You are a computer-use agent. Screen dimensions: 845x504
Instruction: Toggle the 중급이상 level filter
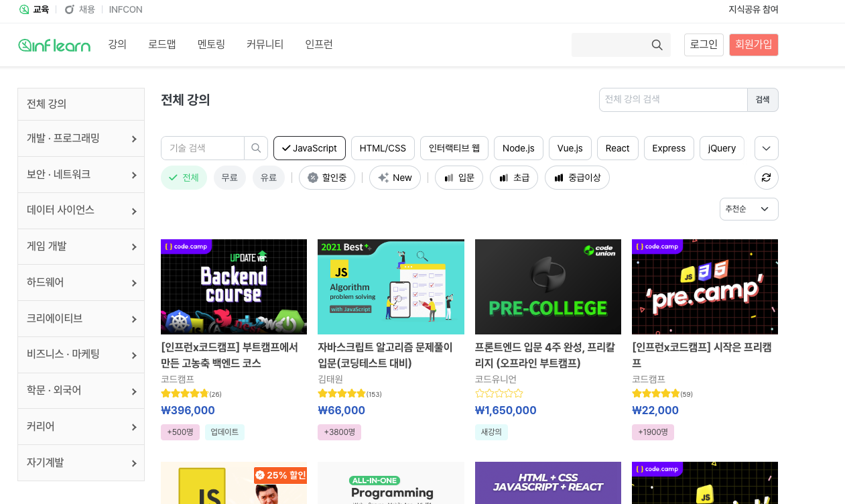[x=577, y=178]
